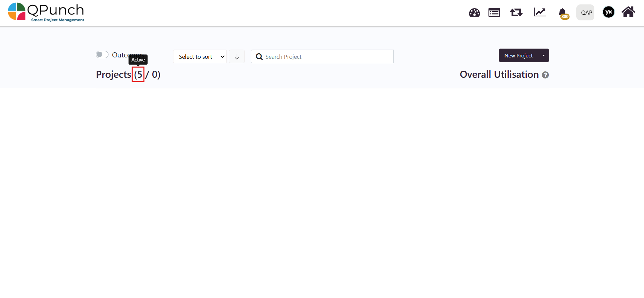
Task: Enable the Outcomes toggle switch
Action: 102,55
